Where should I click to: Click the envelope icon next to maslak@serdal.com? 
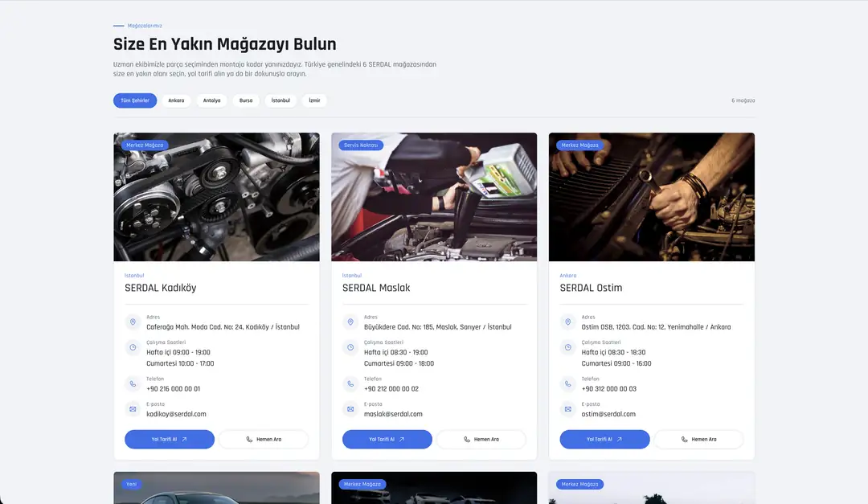tap(350, 409)
